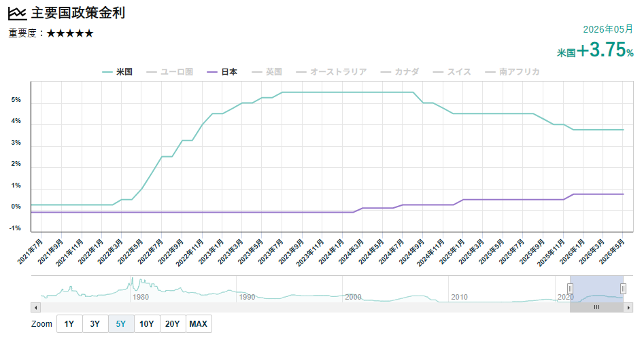This screenshot has width=644, height=337.
Task: Select the MAX zoom range
Action: pyautogui.click(x=199, y=324)
